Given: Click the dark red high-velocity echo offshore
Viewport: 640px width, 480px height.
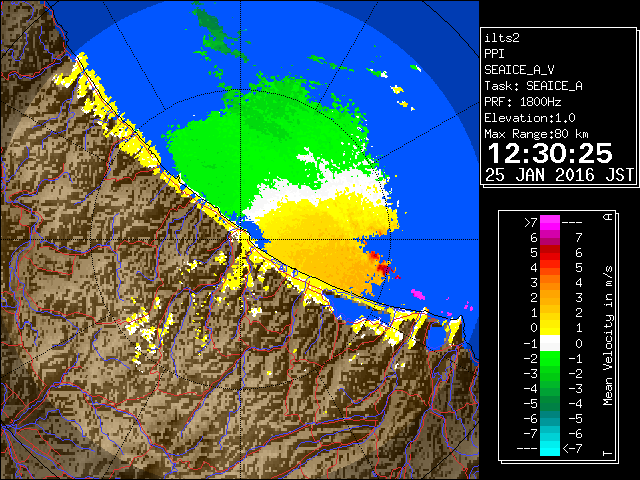Looking at the screenshot, I should 384,268.
